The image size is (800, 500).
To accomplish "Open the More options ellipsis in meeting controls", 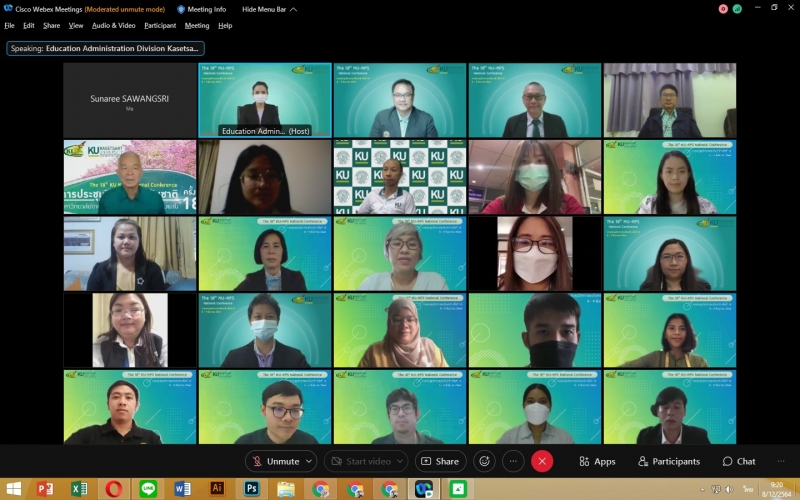I will tap(513, 461).
